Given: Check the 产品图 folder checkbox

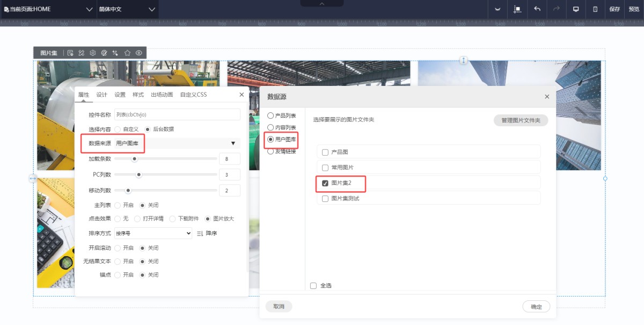Looking at the screenshot, I should pos(325,153).
